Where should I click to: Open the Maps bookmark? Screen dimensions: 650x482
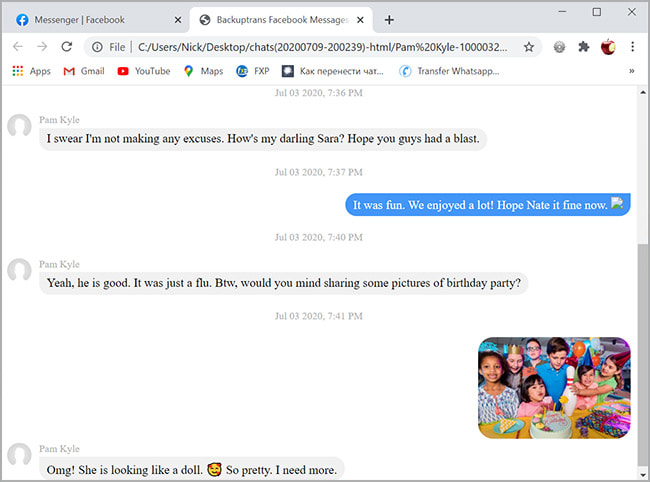[x=203, y=71]
